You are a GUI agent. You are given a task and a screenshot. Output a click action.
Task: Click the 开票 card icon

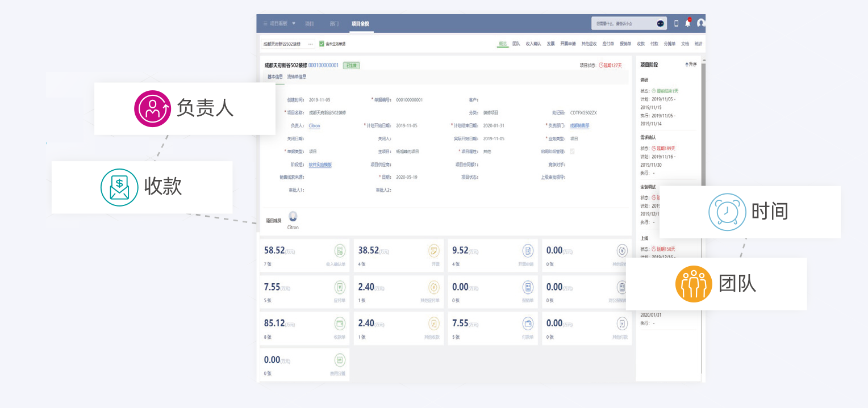click(434, 251)
